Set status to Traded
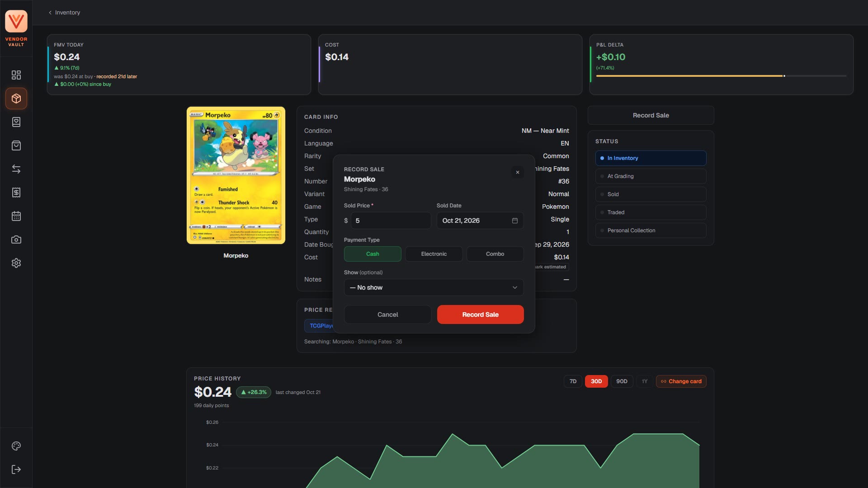The image size is (868, 488). pyautogui.click(x=651, y=212)
